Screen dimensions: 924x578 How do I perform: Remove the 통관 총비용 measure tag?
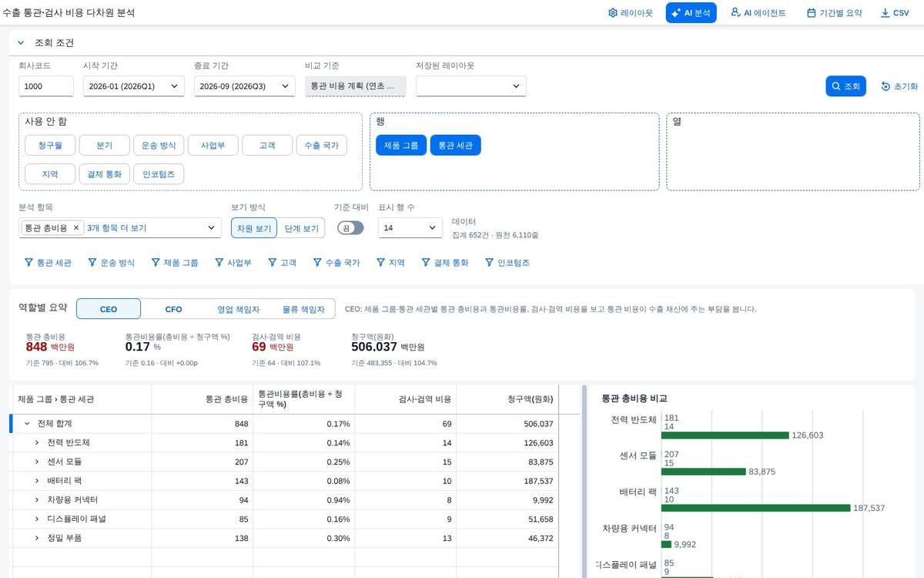coord(76,228)
